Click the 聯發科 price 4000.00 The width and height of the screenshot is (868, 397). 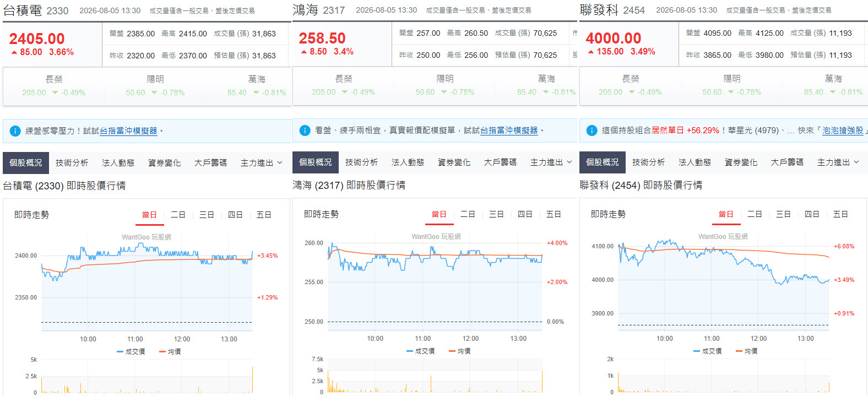point(614,38)
